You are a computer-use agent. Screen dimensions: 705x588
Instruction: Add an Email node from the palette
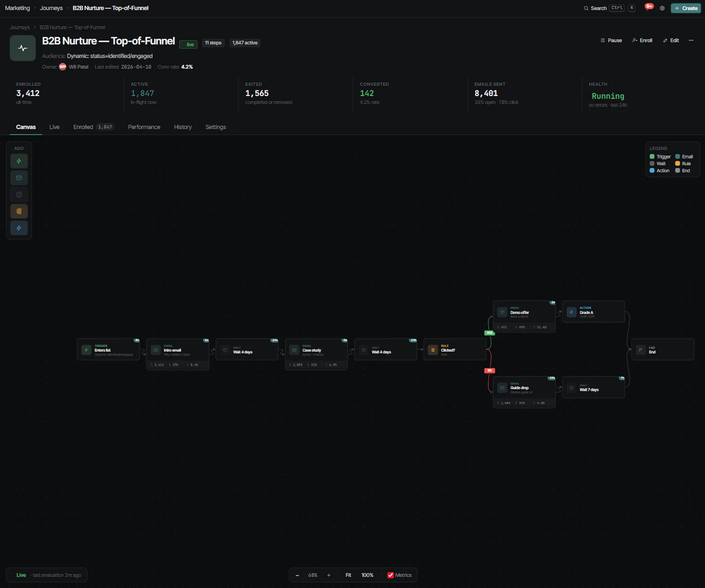coord(19,178)
